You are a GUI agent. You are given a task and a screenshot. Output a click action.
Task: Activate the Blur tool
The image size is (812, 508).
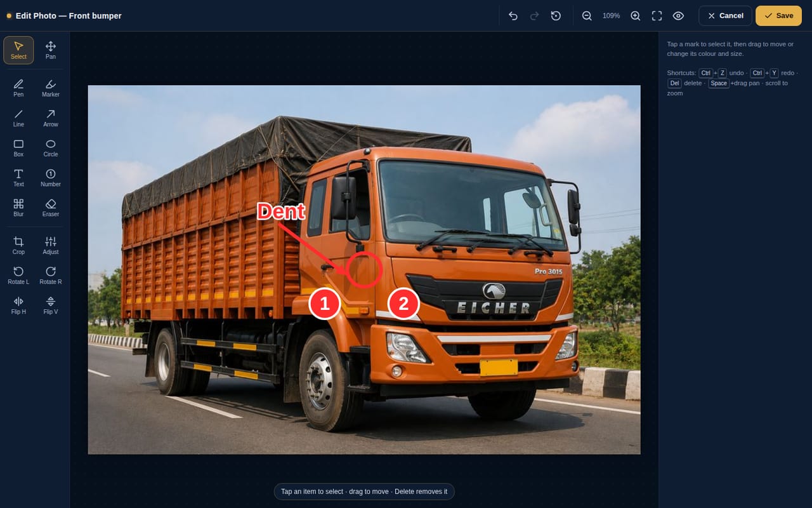[18, 208]
